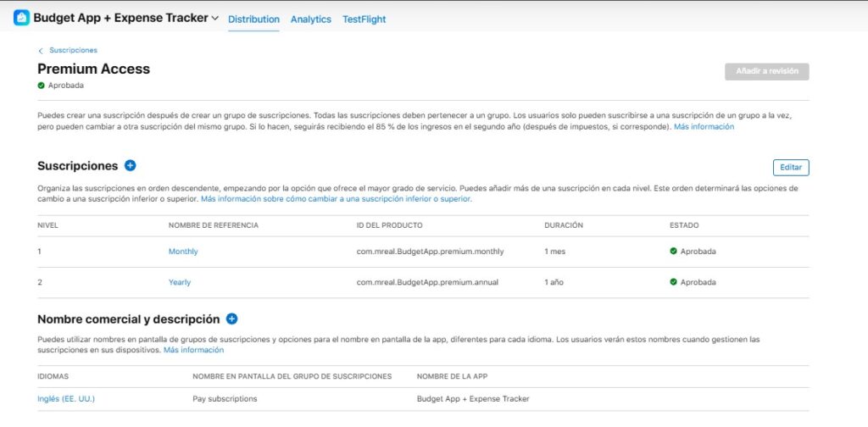The height and width of the screenshot is (427, 868).
Task: Click the Añadir a revisión button
Action: click(x=766, y=71)
